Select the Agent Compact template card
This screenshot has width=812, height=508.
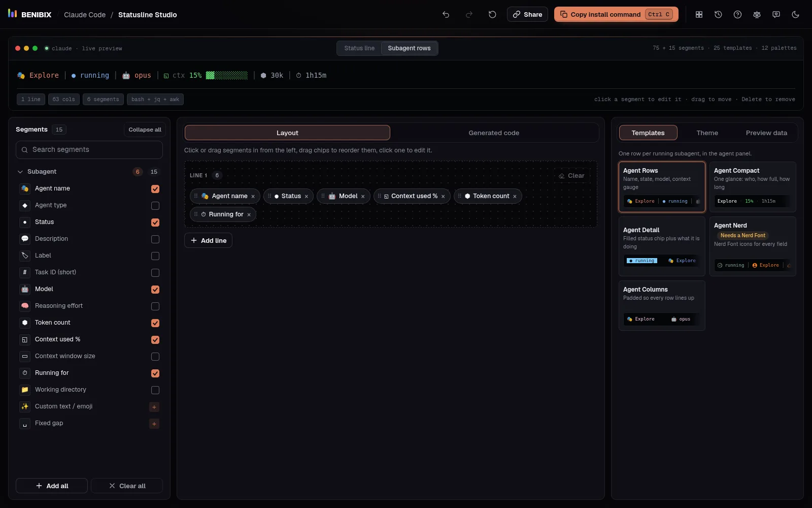pyautogui.click(x=753, y=186)
